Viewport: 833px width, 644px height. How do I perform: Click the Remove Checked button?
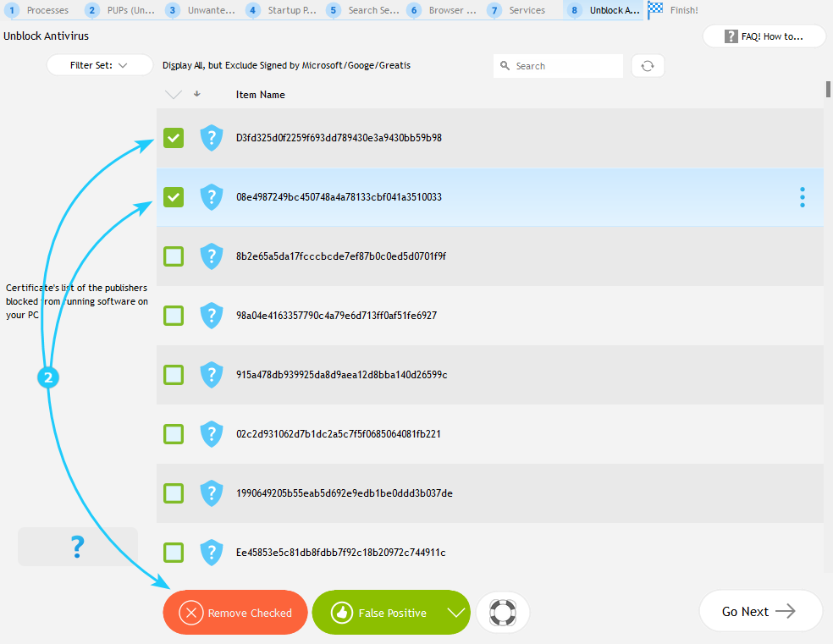click(x=235, y=613)
